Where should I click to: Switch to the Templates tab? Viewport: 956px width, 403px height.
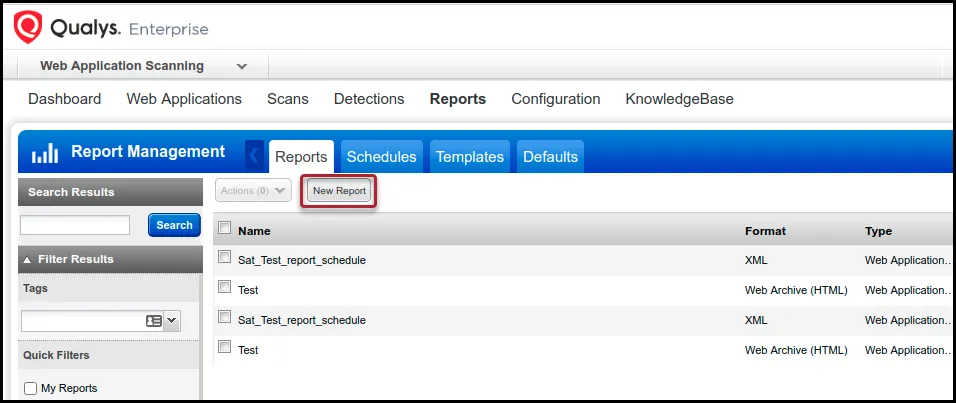coord(470,157)
